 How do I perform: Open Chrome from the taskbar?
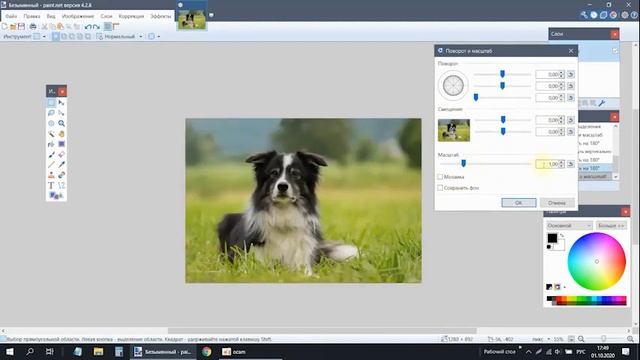207,351
